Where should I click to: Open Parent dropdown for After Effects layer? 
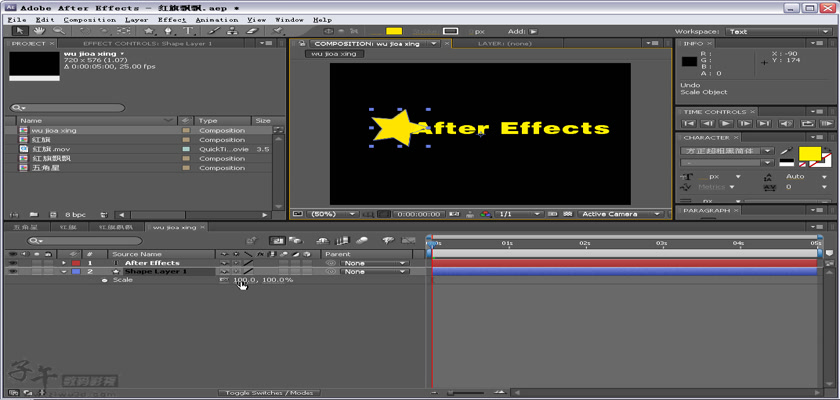[374, 263]
